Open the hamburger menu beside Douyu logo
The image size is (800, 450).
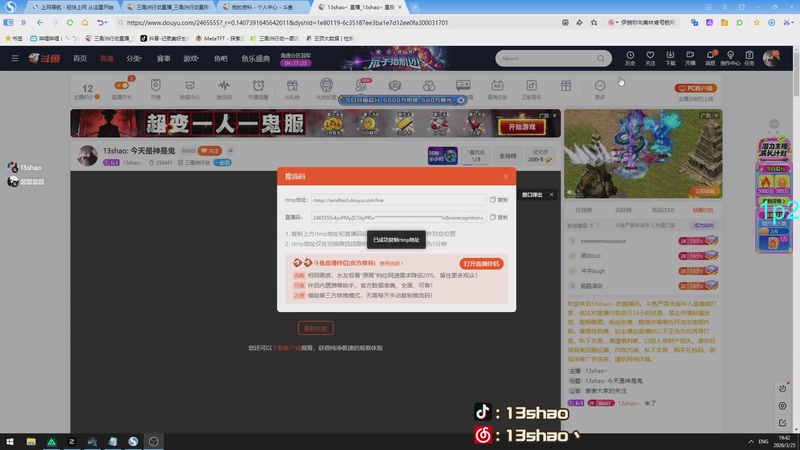pos(15,59)
